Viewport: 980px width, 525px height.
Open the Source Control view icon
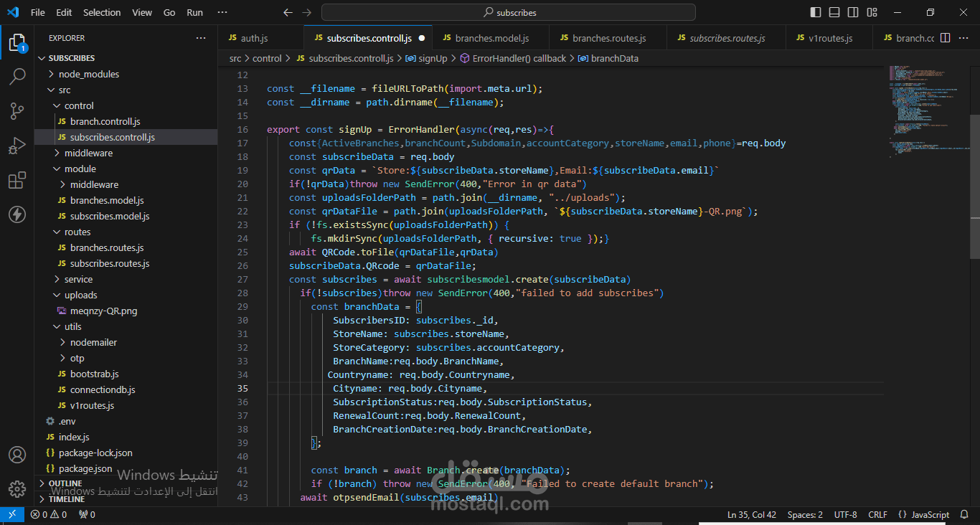[17, 110]
